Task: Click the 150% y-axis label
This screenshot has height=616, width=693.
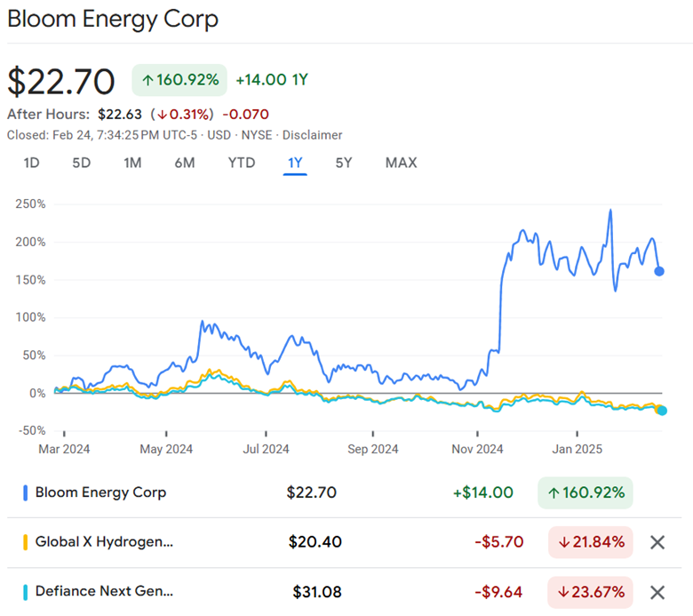Action: pos(30,280)
